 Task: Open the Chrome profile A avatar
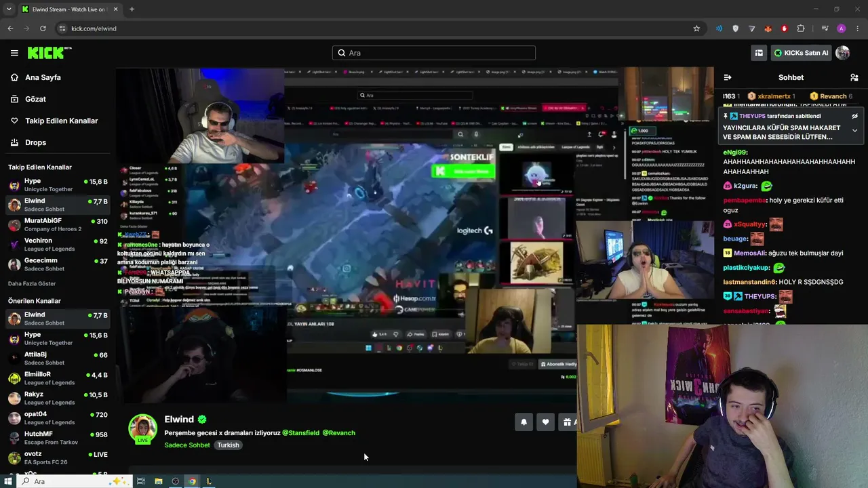click(842, 28)
